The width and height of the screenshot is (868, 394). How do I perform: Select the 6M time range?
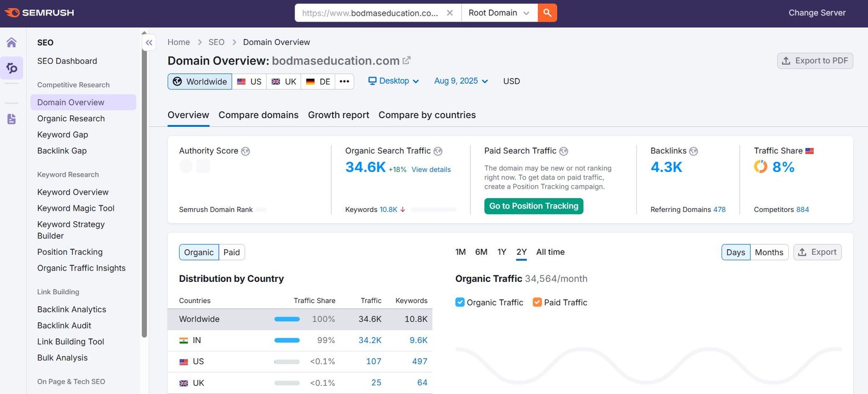click(x=481, y=252)
